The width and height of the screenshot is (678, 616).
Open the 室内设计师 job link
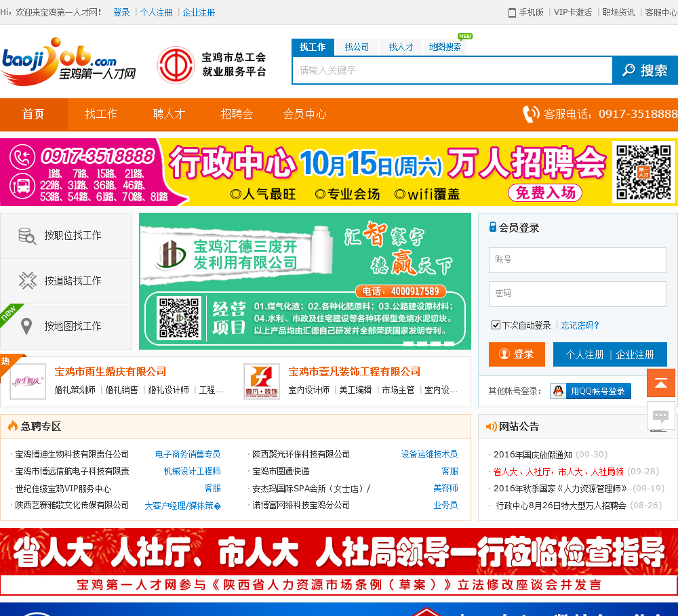308,390
